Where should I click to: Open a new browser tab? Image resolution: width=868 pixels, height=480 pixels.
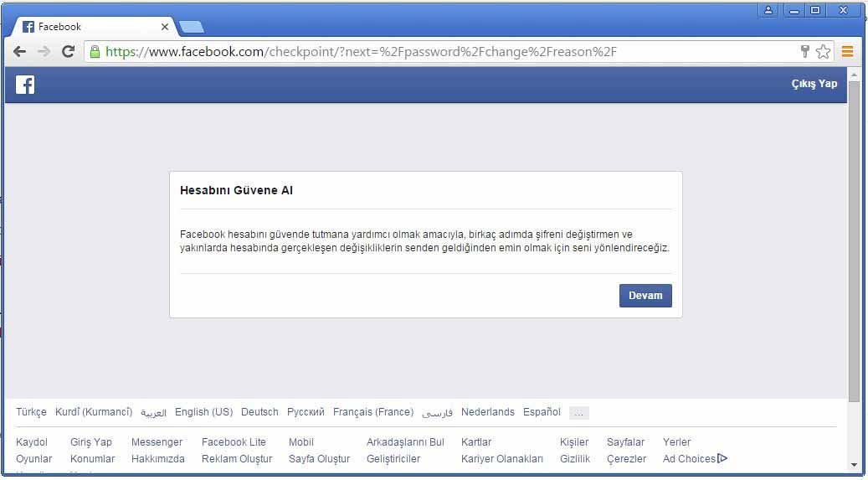(192, 27)
